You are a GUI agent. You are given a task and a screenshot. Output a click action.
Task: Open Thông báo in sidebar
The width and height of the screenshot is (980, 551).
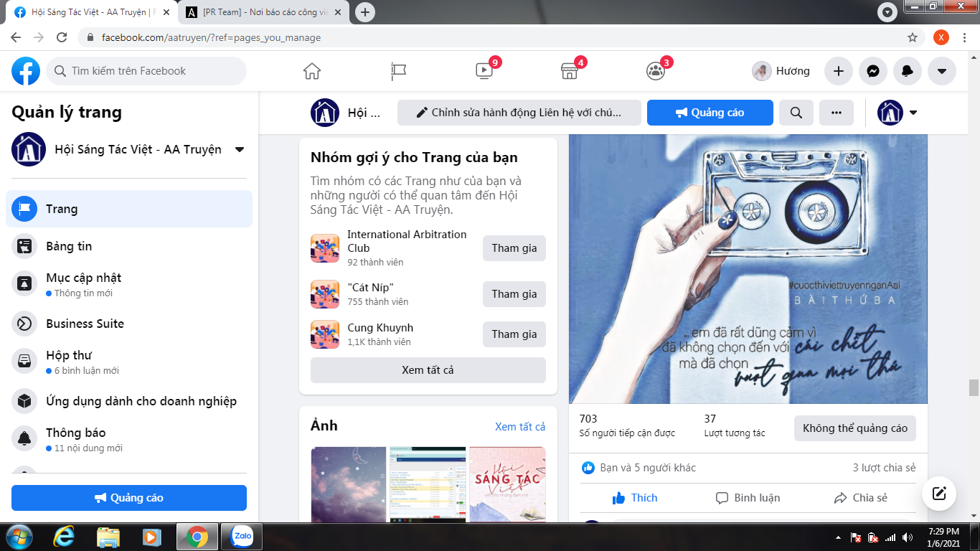(129, 440)
